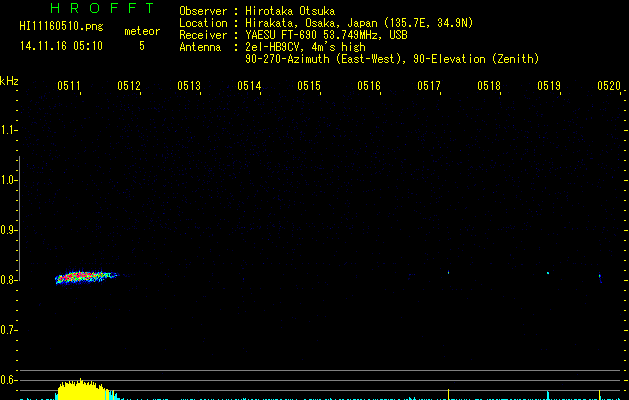Click the yellow power spike below 0520
Screen dimensions: 629x400
599,395
